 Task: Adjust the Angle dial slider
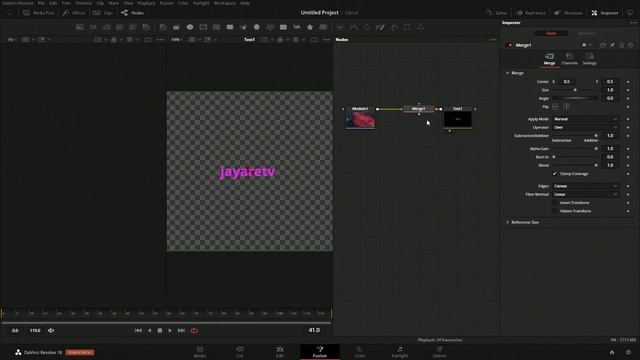click(x=575, y=98)
